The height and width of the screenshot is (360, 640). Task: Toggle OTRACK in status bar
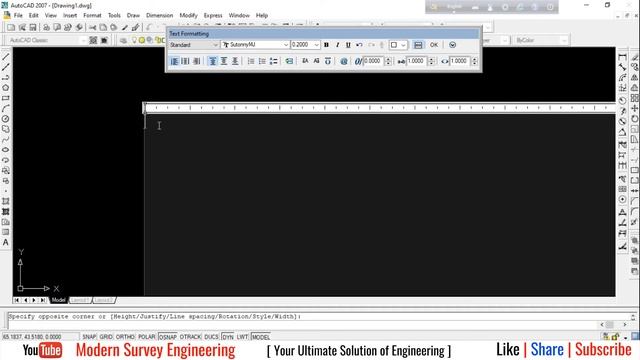[191, 337]
